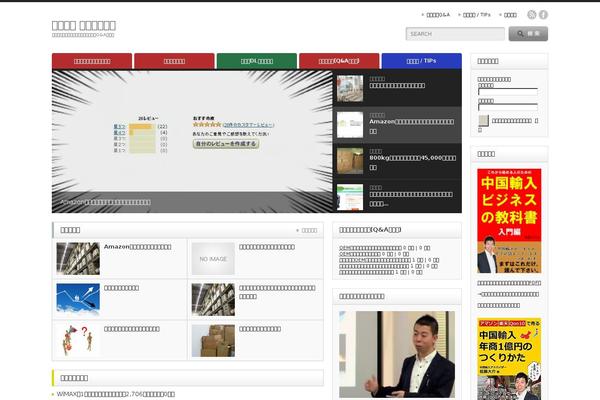The height and width of the screenshot is (400, 600).
Task: Open the article titled Amazon in the article grid
Action: [137, 247]
